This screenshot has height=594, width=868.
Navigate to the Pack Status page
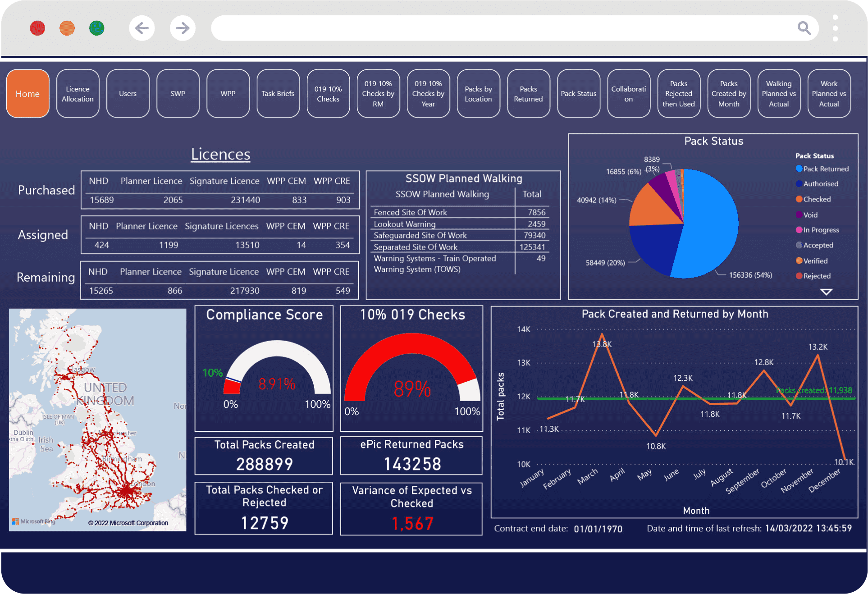pos(578,93)
